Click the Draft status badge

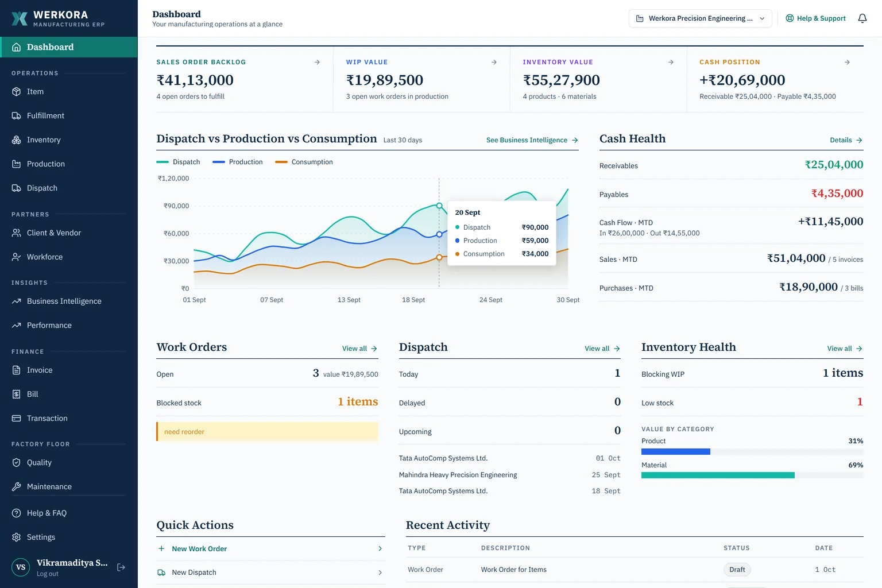pyautogui.click(x=737, y=570)
